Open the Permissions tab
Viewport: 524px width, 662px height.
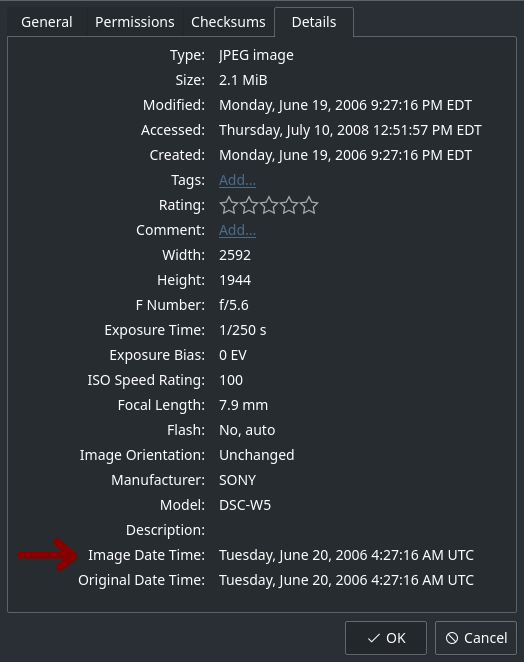[x=135, y=22]
